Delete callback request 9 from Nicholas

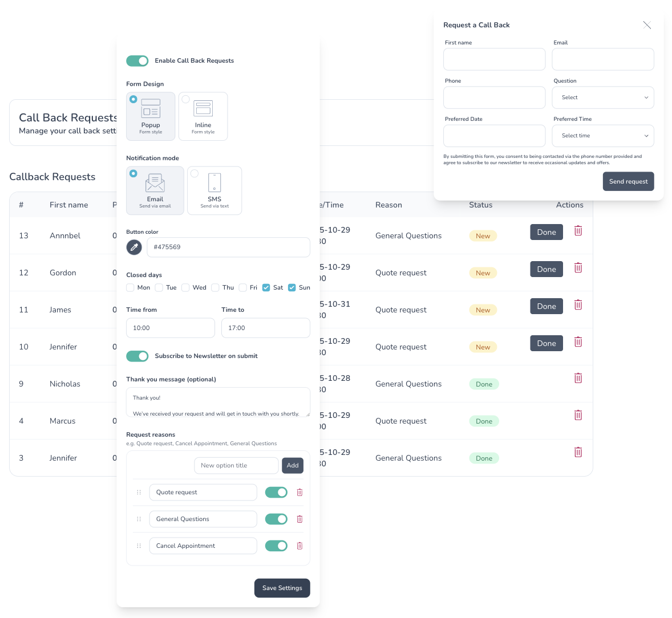(578, 378)
